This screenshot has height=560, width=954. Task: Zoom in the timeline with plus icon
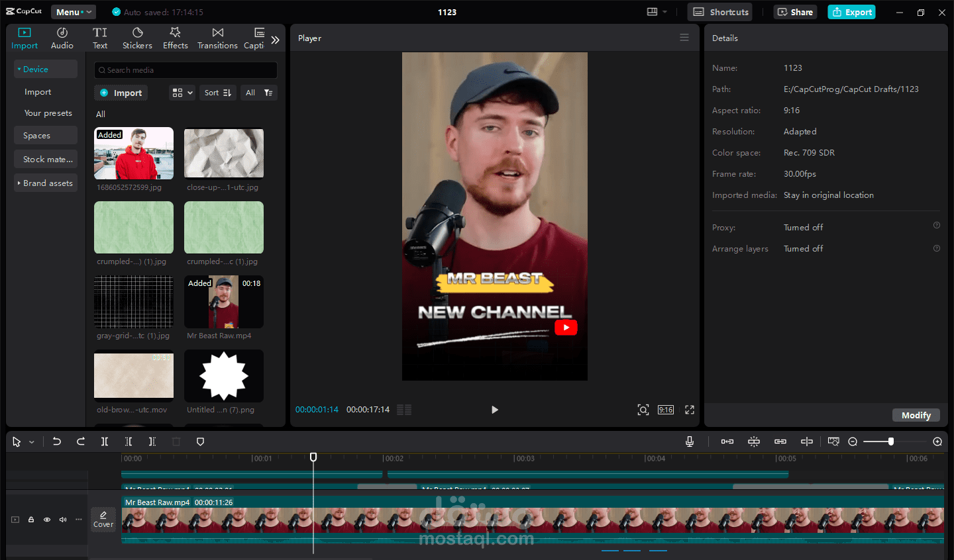937,442
